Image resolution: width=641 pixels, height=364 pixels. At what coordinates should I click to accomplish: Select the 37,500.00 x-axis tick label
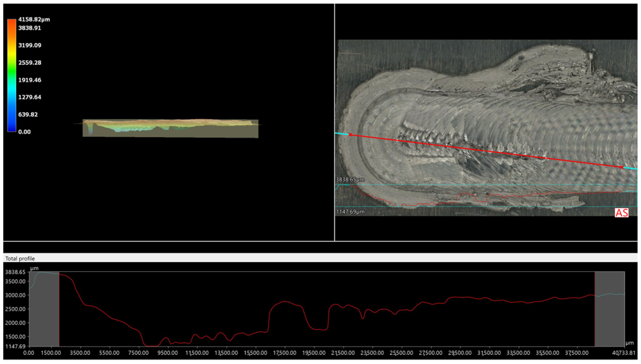[x=577, y=353]
